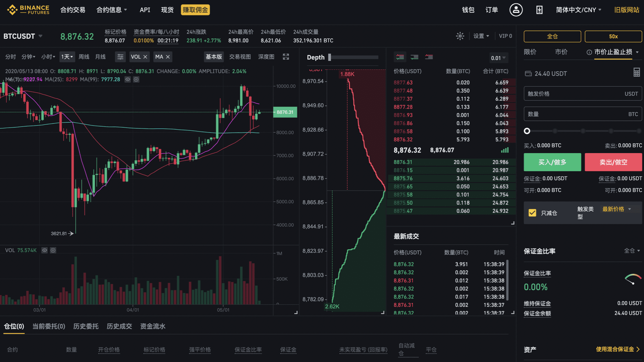
Task: Click the margin ratio gauge icon
Action: [x=633, y=280]
